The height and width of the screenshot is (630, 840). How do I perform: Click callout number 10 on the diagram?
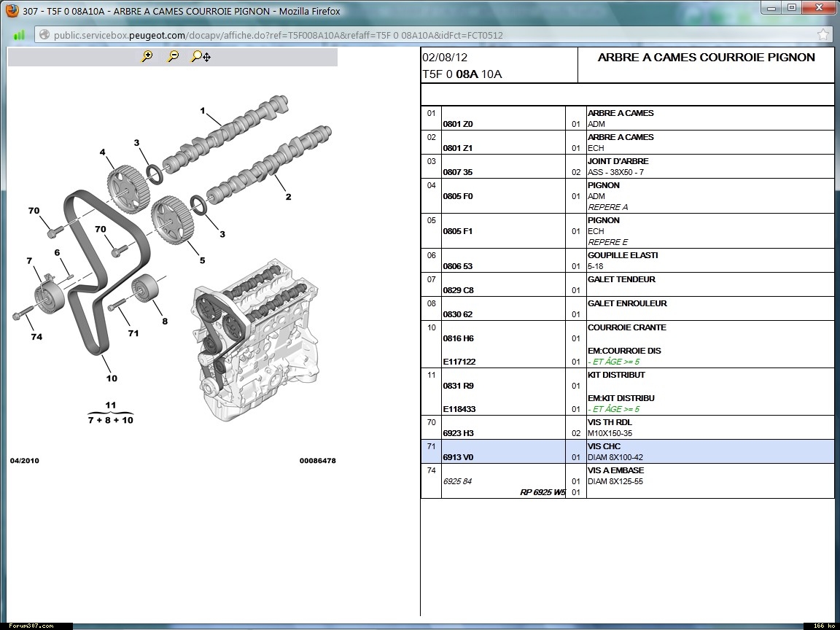(112, 378)
